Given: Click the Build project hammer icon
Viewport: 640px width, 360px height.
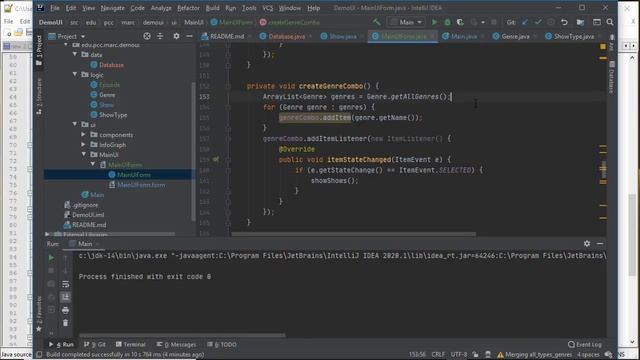Looking at the screenshot, I should click(377, 22).
